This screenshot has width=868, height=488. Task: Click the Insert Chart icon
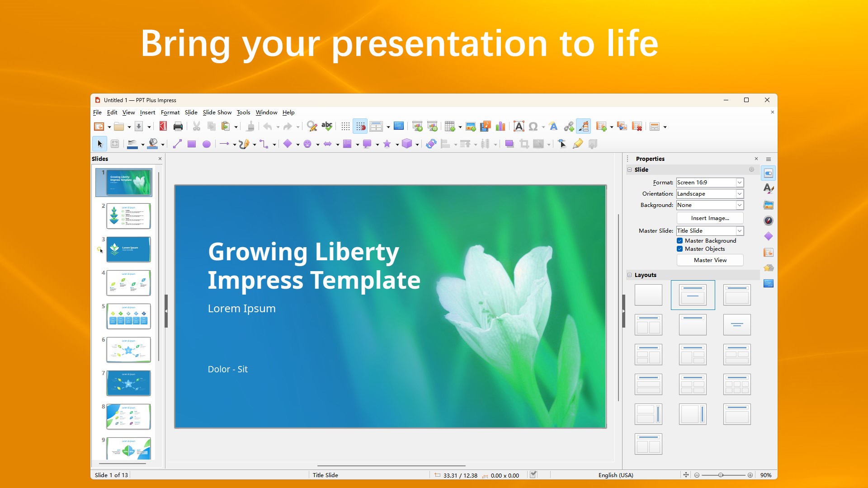500,127
